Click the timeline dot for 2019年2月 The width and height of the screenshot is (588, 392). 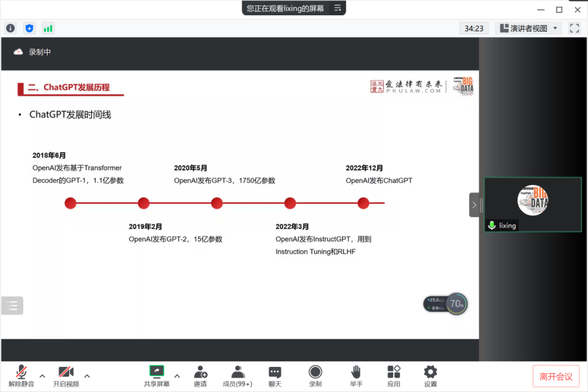pos(144,203)
